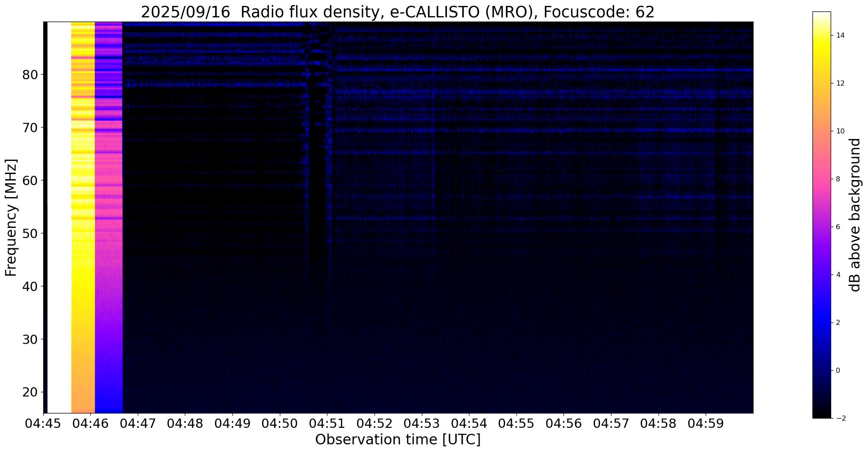
Task: Click the 20 MHz frequency tick label
Action: click(x=30, y=393)
